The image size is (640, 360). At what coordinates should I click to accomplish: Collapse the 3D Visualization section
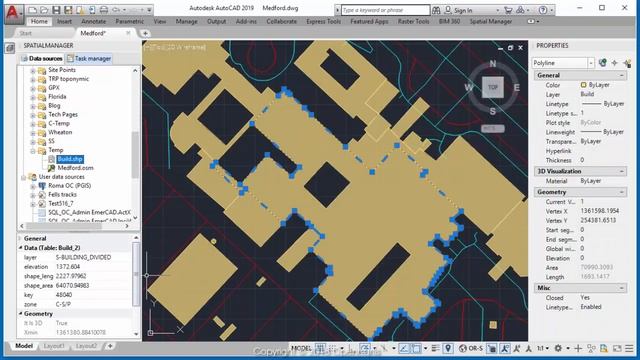pos(621,171)
